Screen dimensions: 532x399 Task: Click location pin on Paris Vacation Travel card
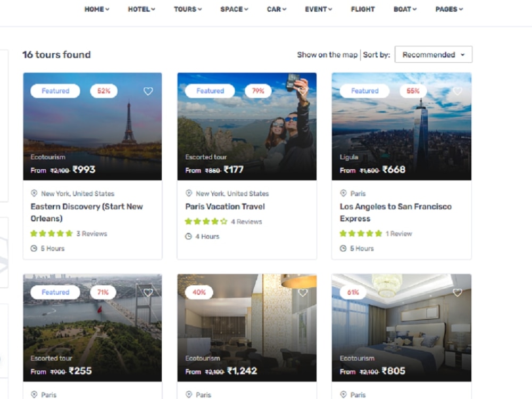pyautogui.click(x=189, y=194)
